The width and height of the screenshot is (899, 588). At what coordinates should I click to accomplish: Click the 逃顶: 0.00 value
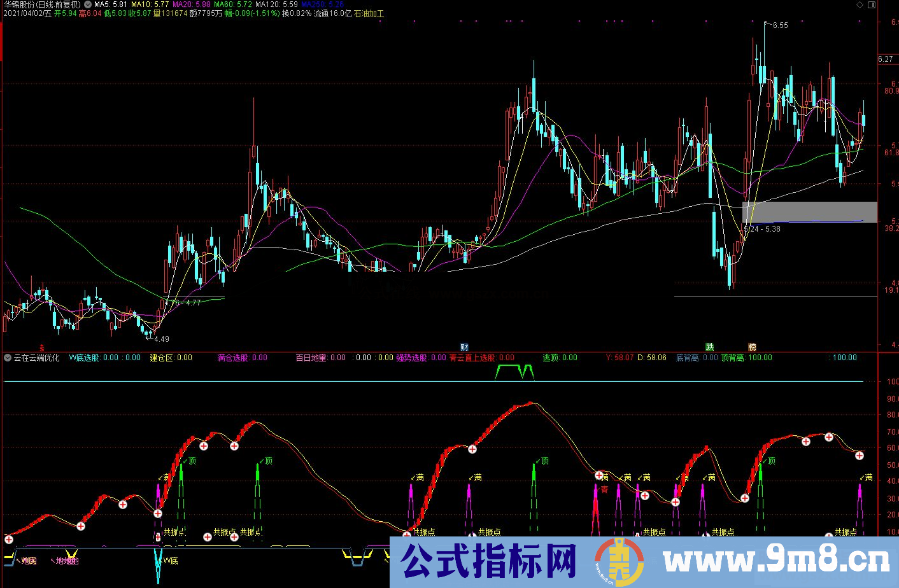coord(560,358)
